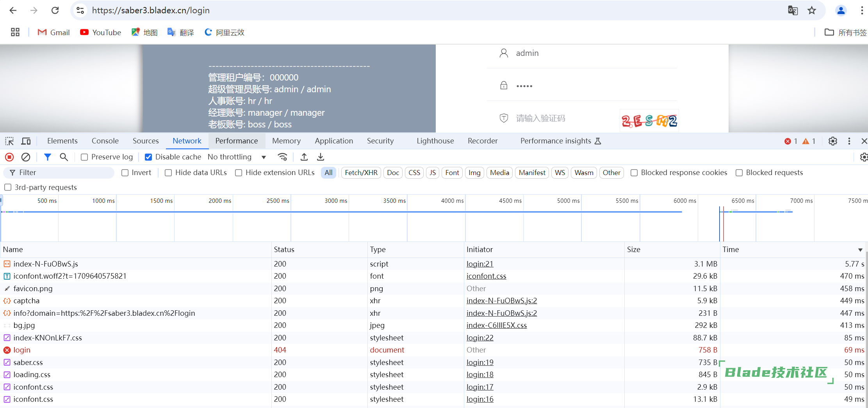
Task: Click the password input field
Action: click(x=582, y=86)
